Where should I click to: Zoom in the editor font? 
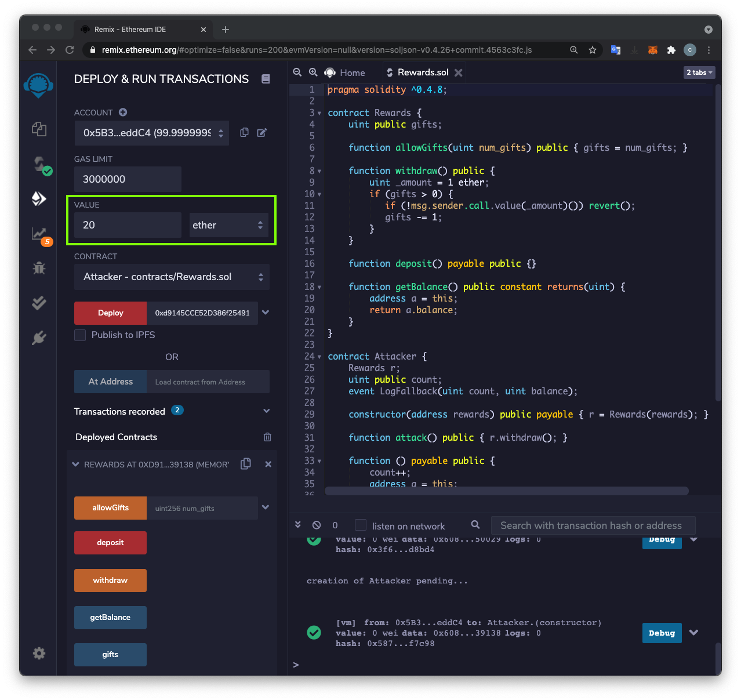[x=313, y=72]
